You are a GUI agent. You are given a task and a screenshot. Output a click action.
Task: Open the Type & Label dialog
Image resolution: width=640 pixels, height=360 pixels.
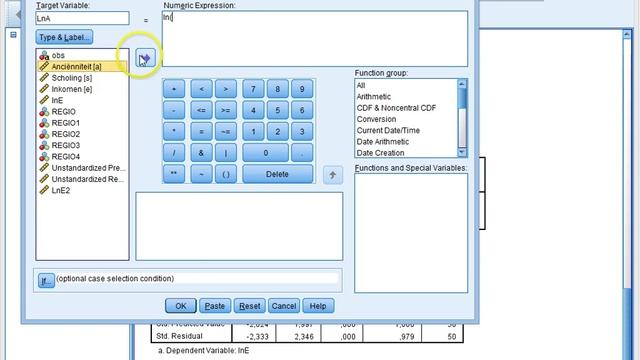pos(64,37)
